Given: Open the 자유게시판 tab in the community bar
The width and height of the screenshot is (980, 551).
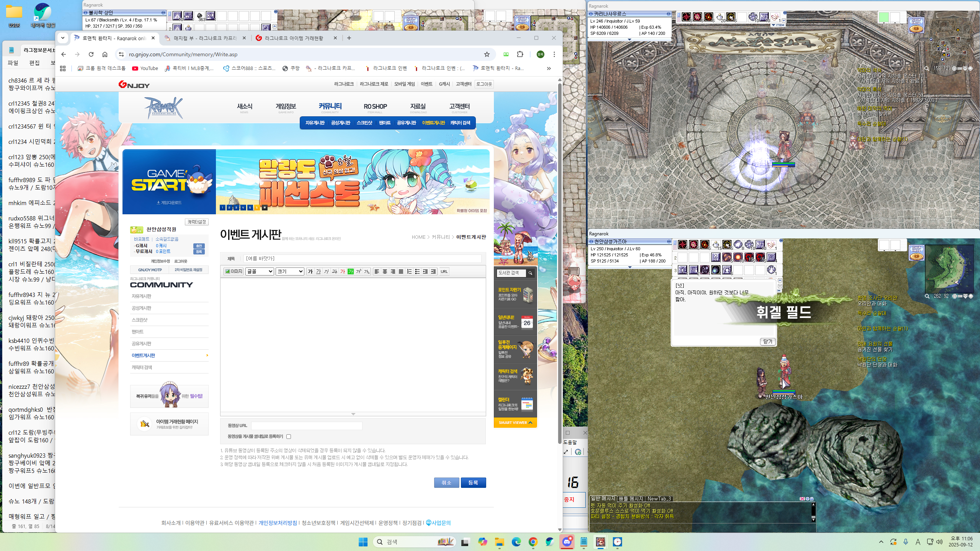Looking at the screenshot, I should pyautogui.click(x=315, y=123).
